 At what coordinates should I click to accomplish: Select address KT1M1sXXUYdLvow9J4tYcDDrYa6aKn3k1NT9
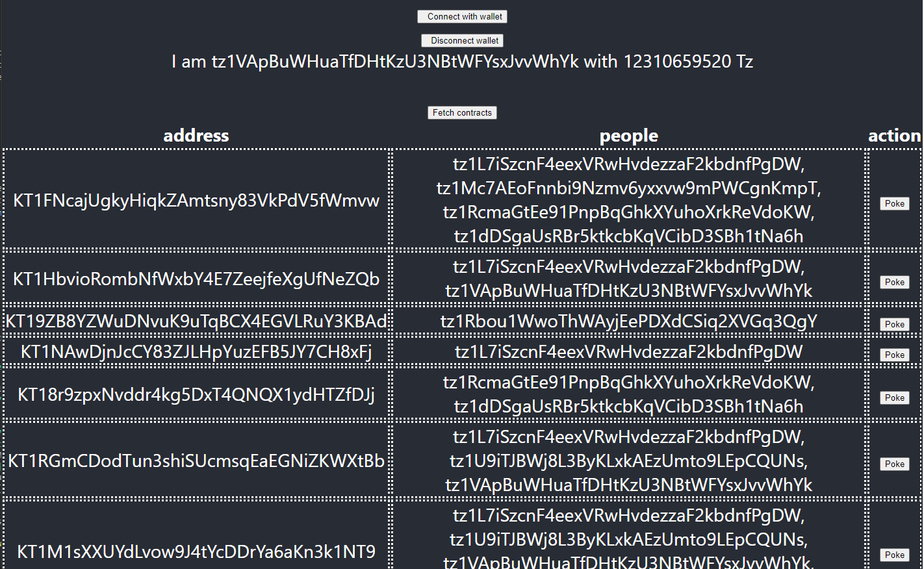coord(196,551)
